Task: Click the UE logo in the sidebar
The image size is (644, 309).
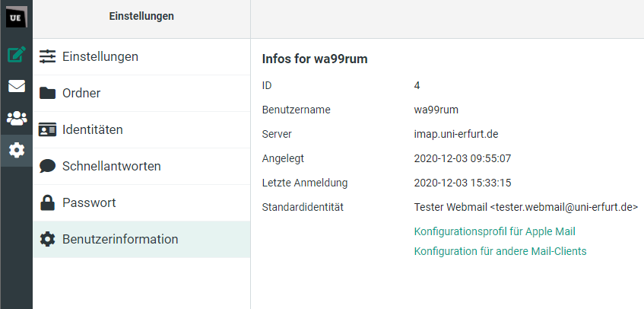Action: [16, 18]
